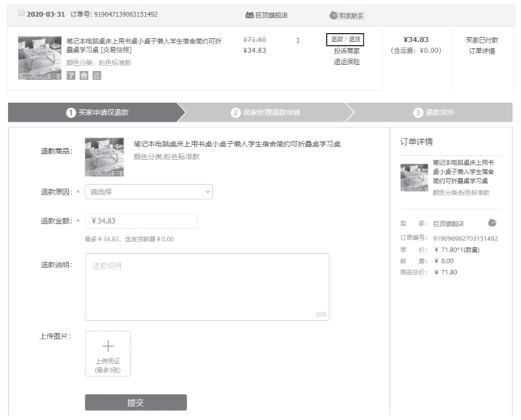Click the second service badge under product title

pos(83,75)
